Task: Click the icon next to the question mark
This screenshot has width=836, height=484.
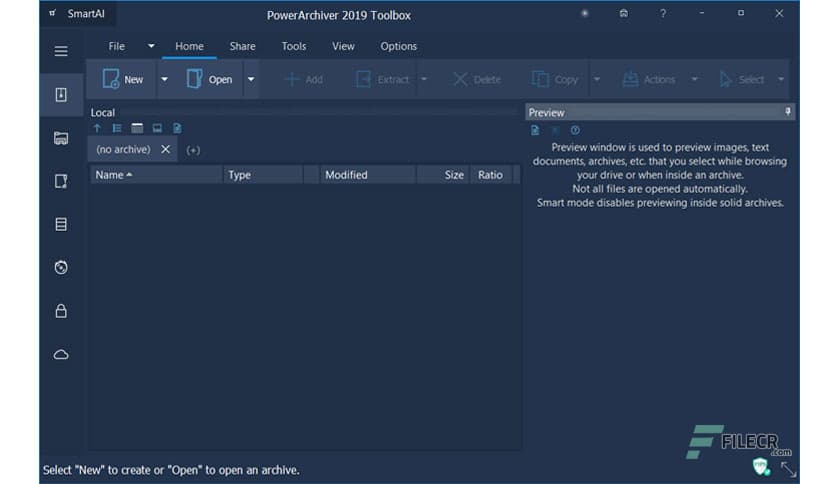Action: pyautogui.click(x=623, y=13)
